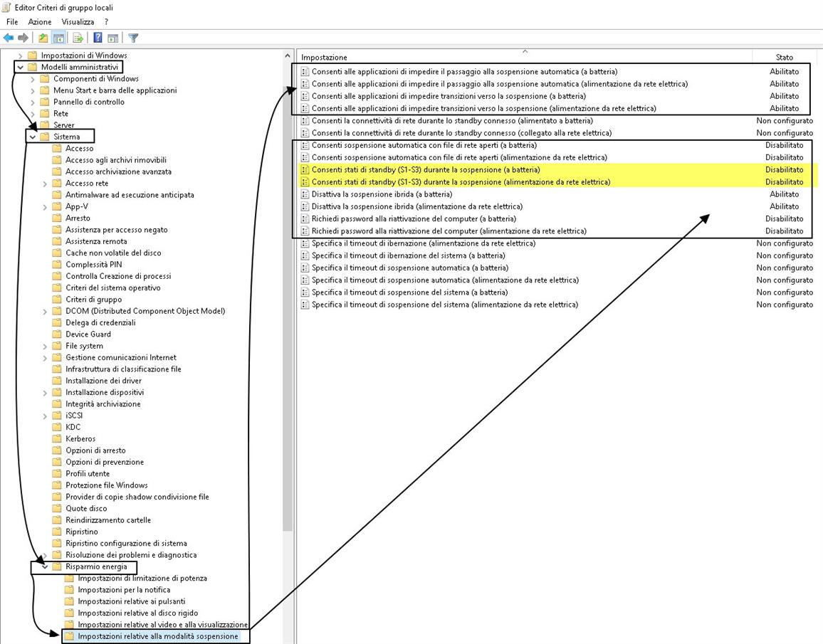Click the folder icon next to Arresto
Viewport: 823px width, 644px height.
click(x=57, y=218)
